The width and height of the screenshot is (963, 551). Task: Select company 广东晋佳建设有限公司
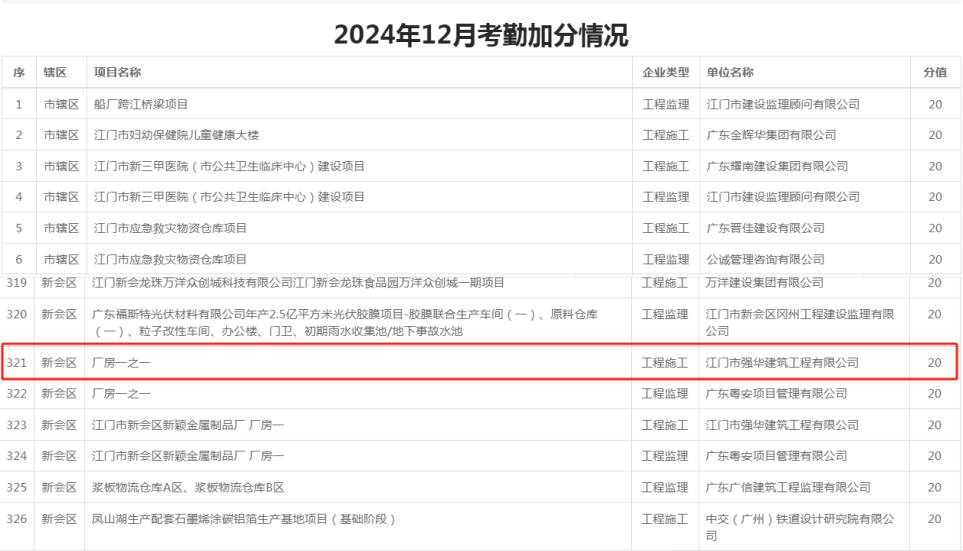click(x=765, y=229)
